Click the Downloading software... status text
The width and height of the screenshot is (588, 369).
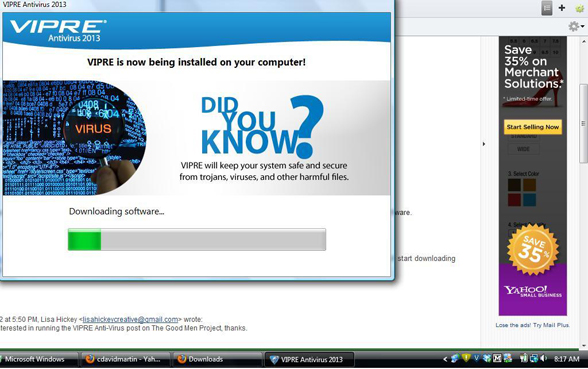point(116,212)
